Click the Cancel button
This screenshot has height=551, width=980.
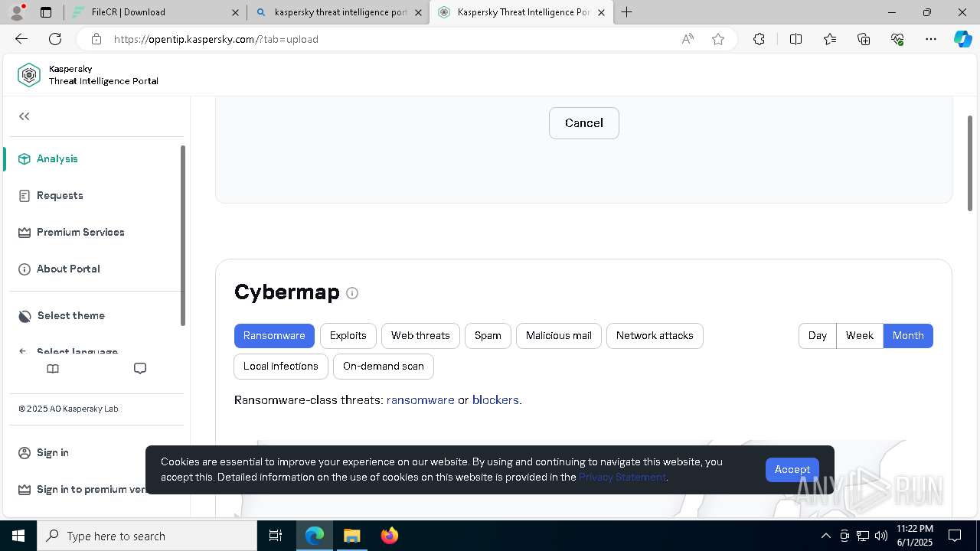583,123
